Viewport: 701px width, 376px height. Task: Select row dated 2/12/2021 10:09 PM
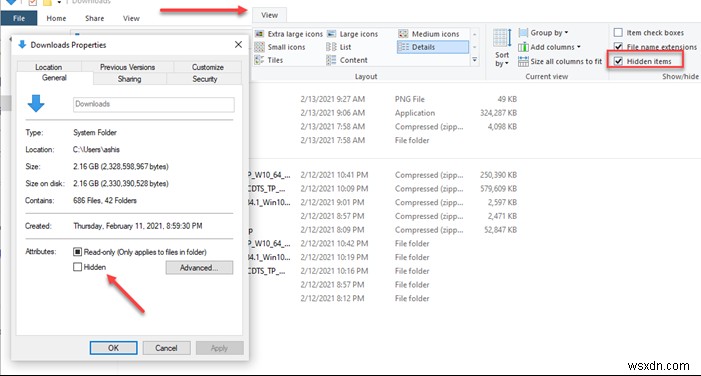pos(384,189)
